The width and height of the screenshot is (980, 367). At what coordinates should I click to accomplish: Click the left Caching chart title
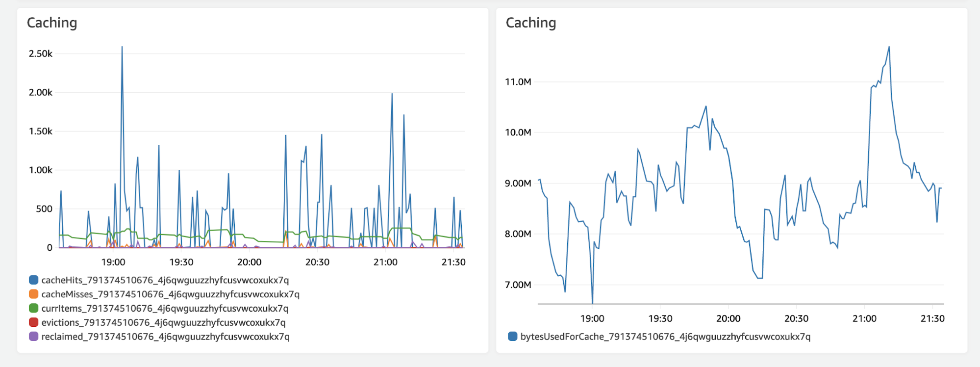[52, 23]
